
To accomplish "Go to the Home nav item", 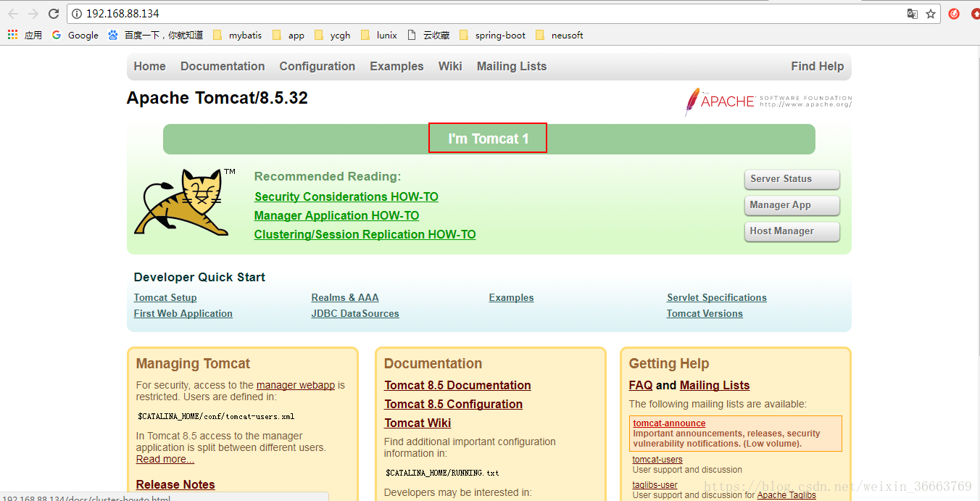I will 150,66.
